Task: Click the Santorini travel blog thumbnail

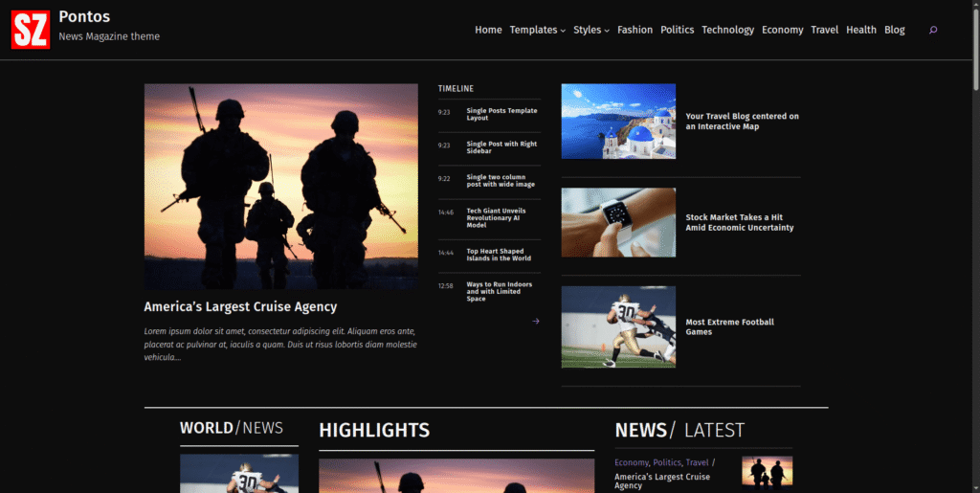Action: [618, 122]
